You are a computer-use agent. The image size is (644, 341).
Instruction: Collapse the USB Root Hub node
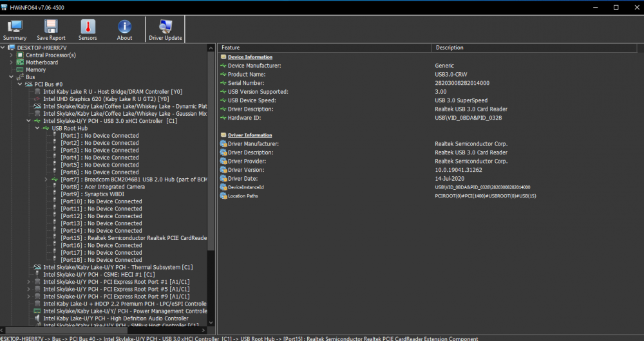(x=37, y=128)
